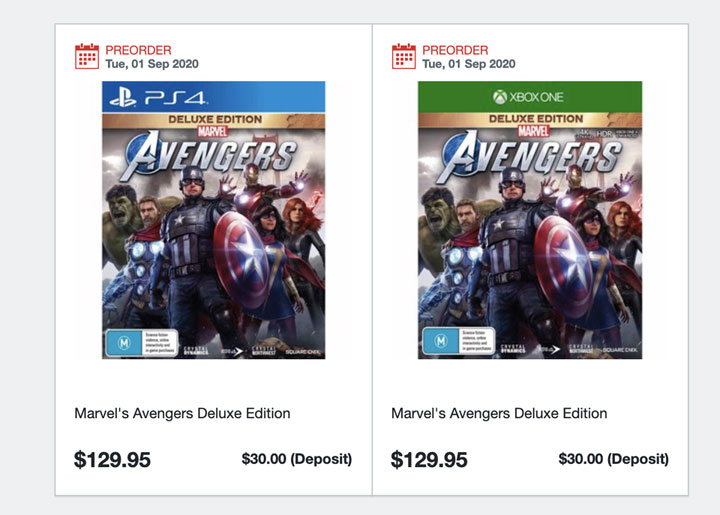The image size is (720, 515).
Task: Click the release date Tue, 01 Sep 2020 on PS4 card
Action: click(x=152, y=64)
